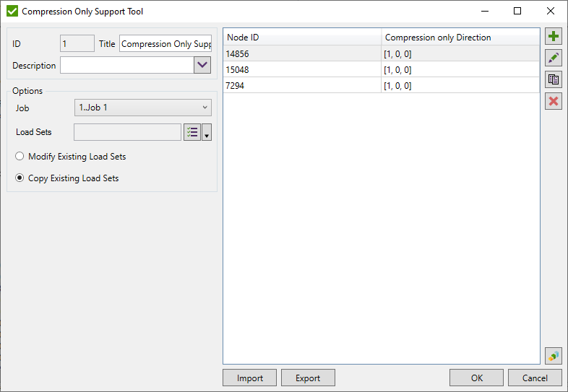Screen dimensions: 568x392
Task: Select Modify Existing Load Sets option
Action: (20, 157)
